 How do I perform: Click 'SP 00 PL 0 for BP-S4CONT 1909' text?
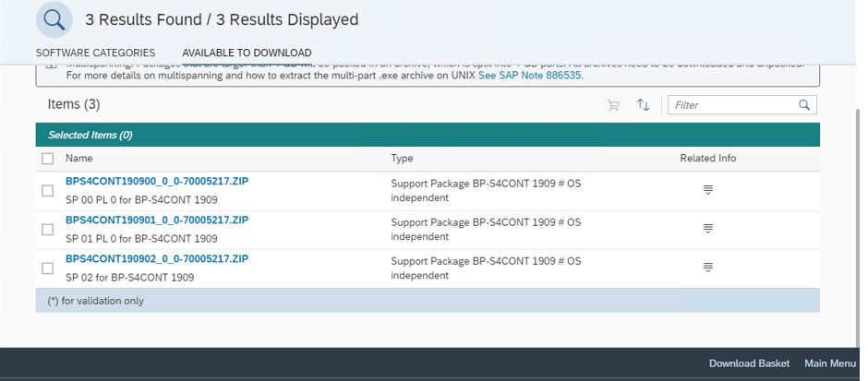coord(141,199)
